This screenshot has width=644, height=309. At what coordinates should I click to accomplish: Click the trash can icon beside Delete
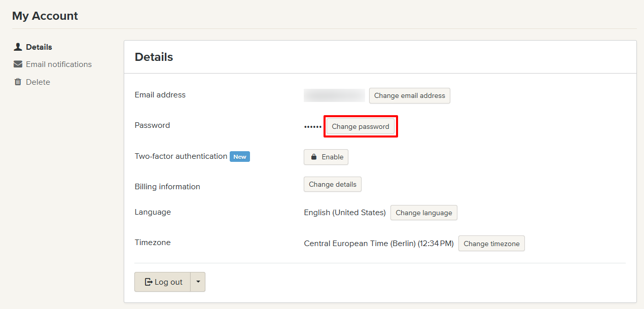18,82
